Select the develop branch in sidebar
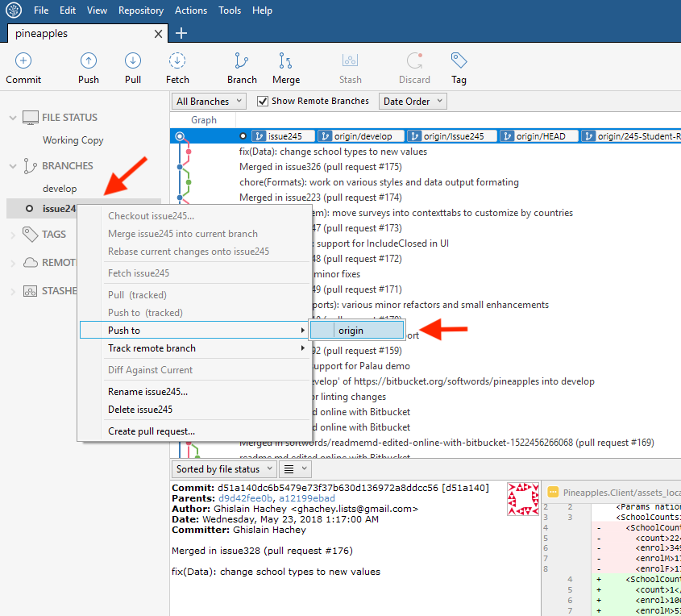 (60, 189)
